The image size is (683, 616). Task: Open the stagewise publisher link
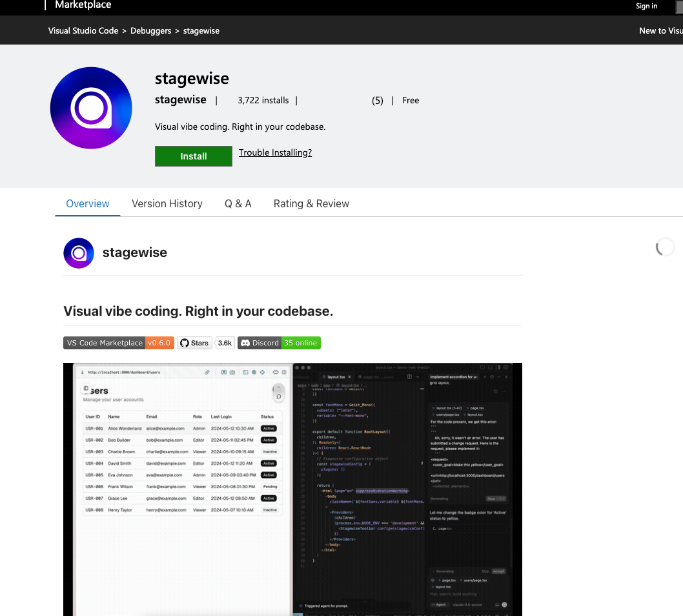click(x=181, y=100)
